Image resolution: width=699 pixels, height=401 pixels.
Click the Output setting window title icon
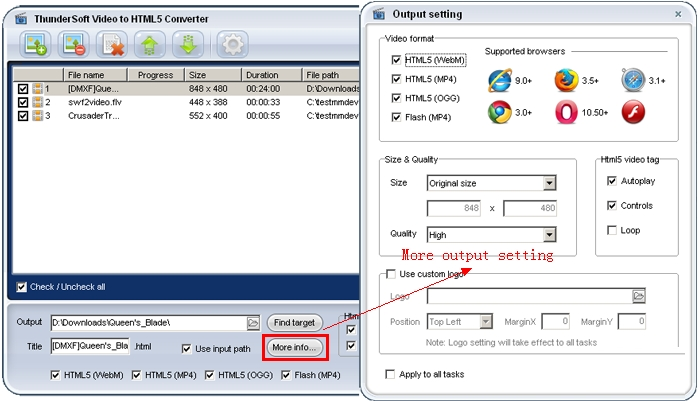tap(379, 14)
